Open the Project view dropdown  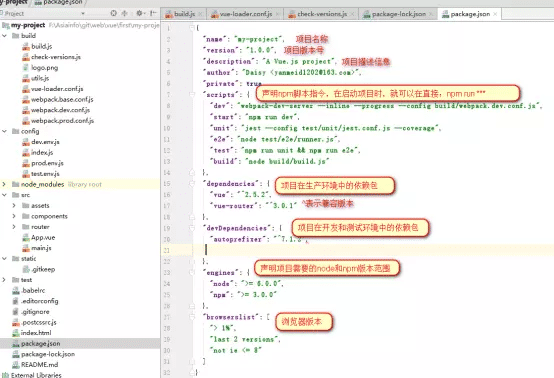coord(83,13)
